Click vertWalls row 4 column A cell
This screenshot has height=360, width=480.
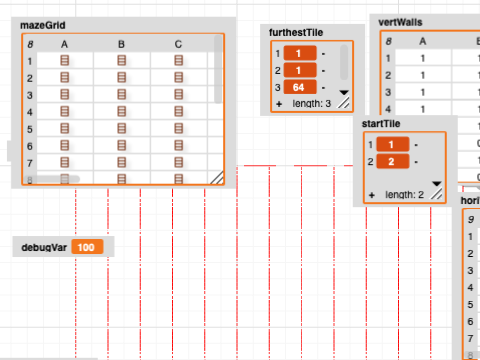(423, 109)
